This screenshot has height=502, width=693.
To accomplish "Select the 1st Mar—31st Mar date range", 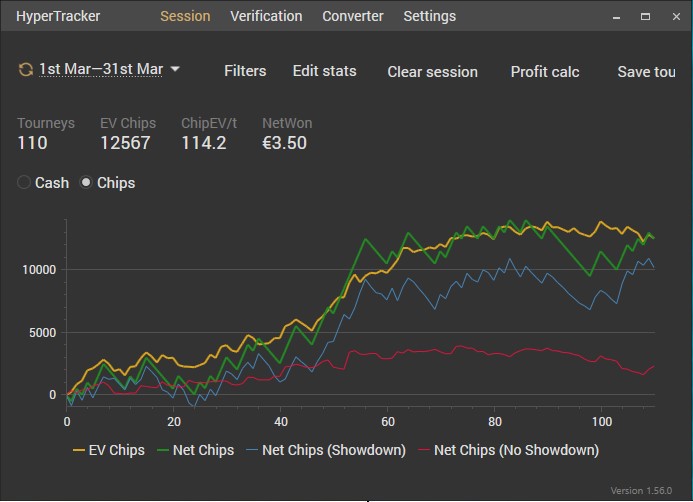I will [x=100, y=70].
